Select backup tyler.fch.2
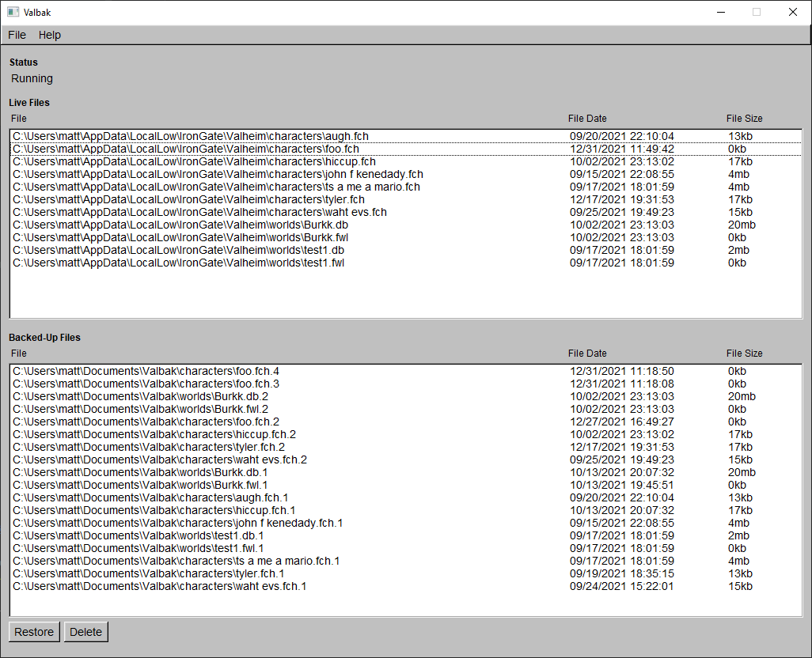The height and width of the screenshot is (658, 812). [406, 447]
